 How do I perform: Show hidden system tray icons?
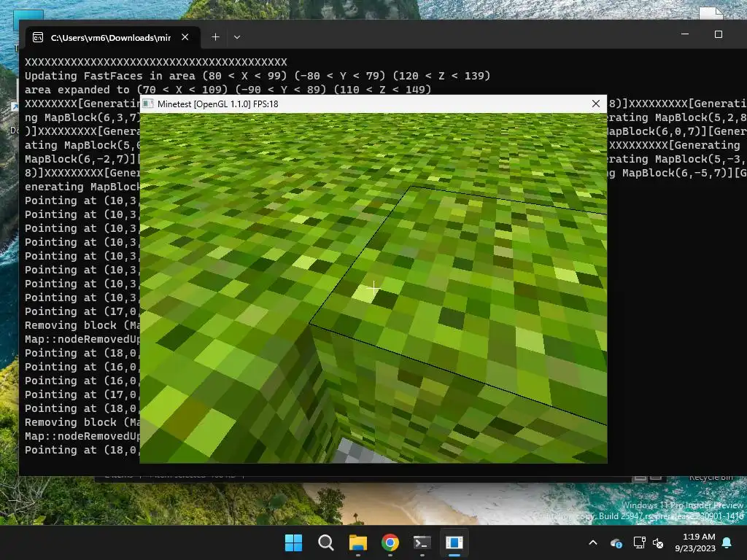(x=593, y=542)
